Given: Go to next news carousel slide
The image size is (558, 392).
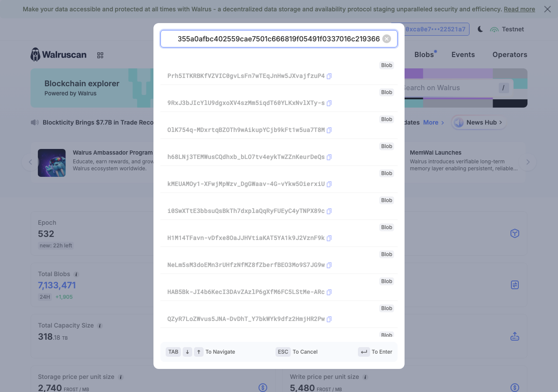Looking at the screenshot, I should 528,162.
